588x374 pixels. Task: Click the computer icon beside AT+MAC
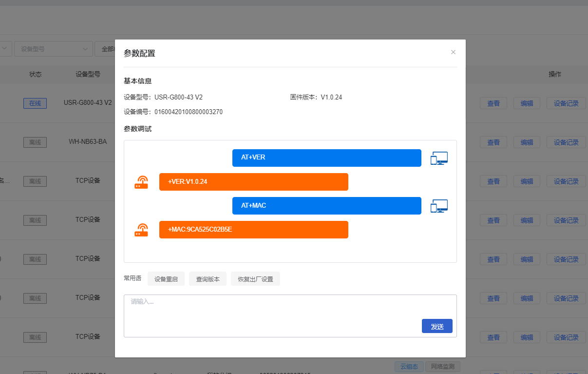(438, 206)
